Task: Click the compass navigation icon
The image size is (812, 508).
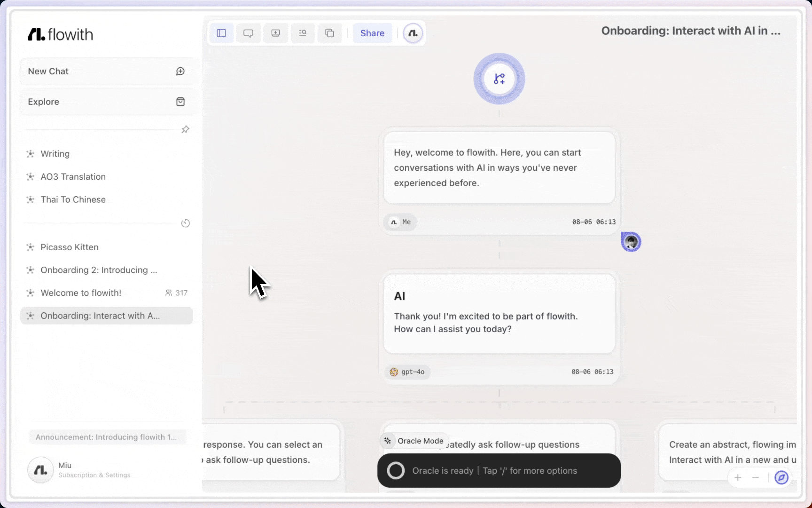Action: click(x=781, y=478)
